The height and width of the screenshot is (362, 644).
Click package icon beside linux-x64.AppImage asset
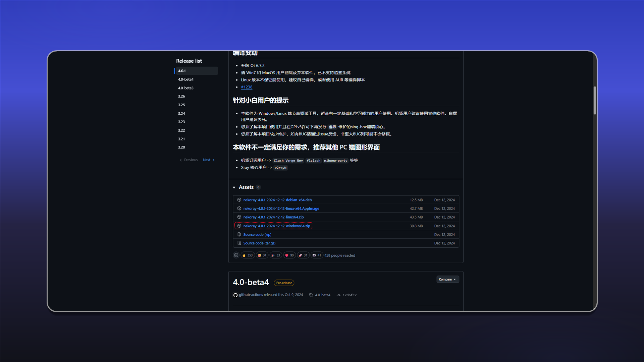pyautogui.click(x=239, y=208)
